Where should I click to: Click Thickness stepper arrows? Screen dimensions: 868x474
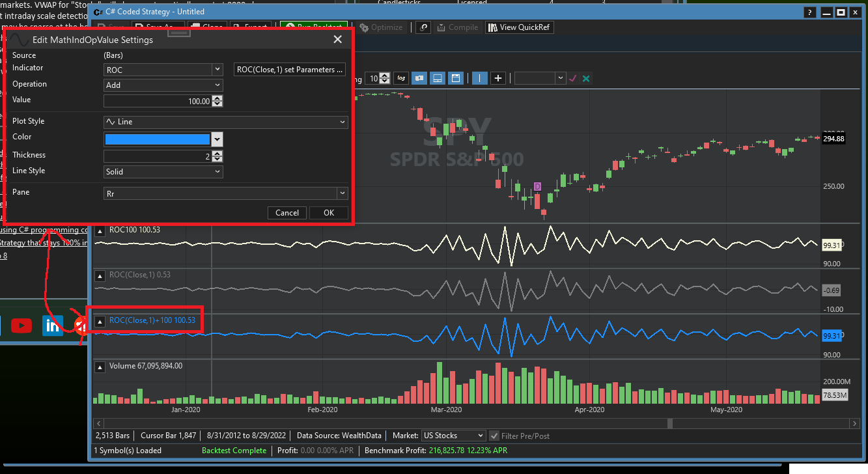click(217, 156)
